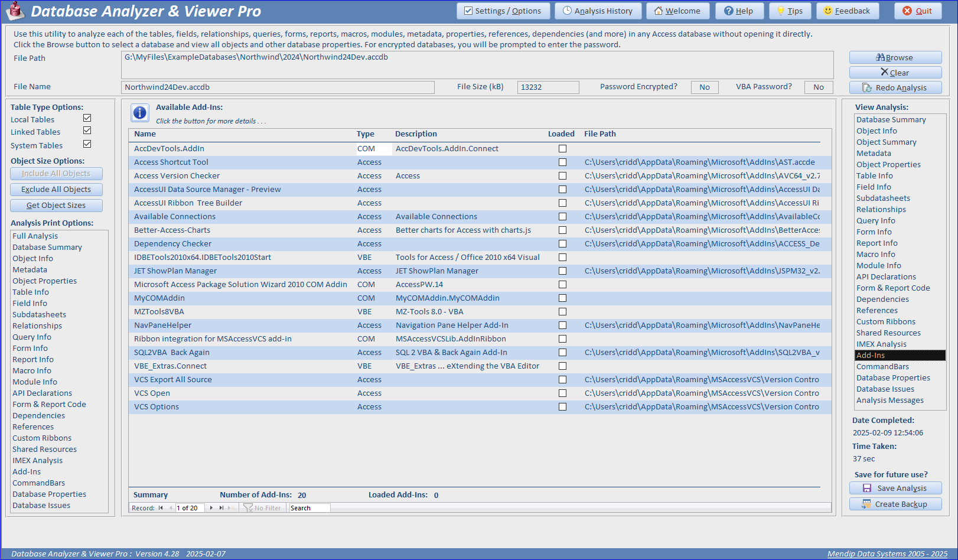
Task: Open Settings / Options
Action: point(503,11)
